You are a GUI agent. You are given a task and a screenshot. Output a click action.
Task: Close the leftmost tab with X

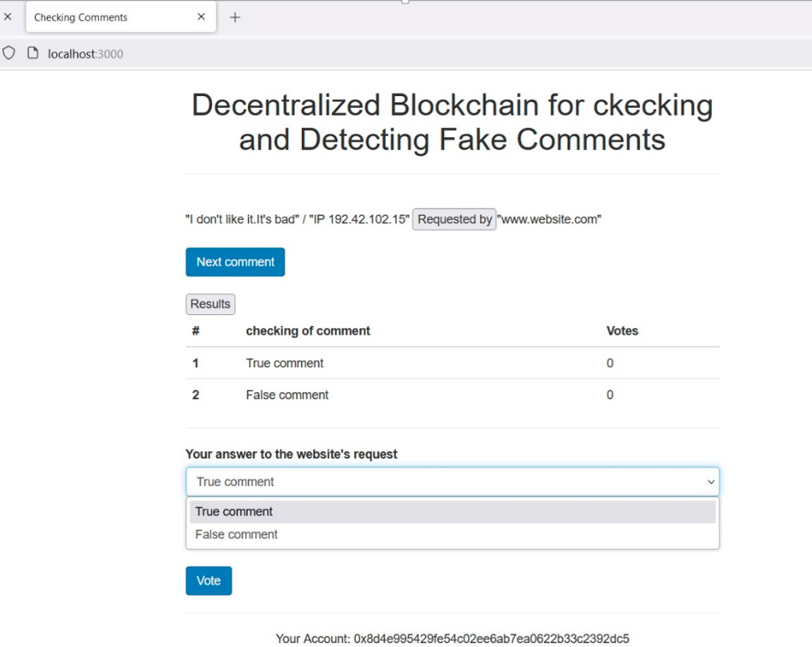[8, 17]
